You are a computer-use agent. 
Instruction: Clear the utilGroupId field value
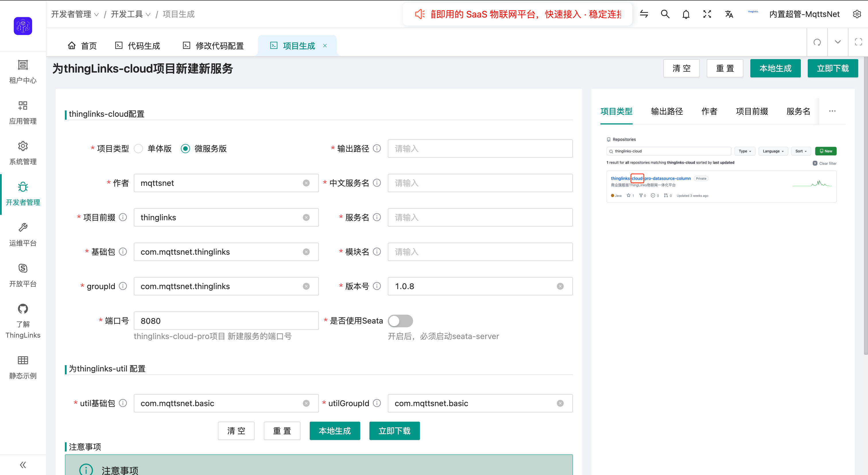[560, 403]
